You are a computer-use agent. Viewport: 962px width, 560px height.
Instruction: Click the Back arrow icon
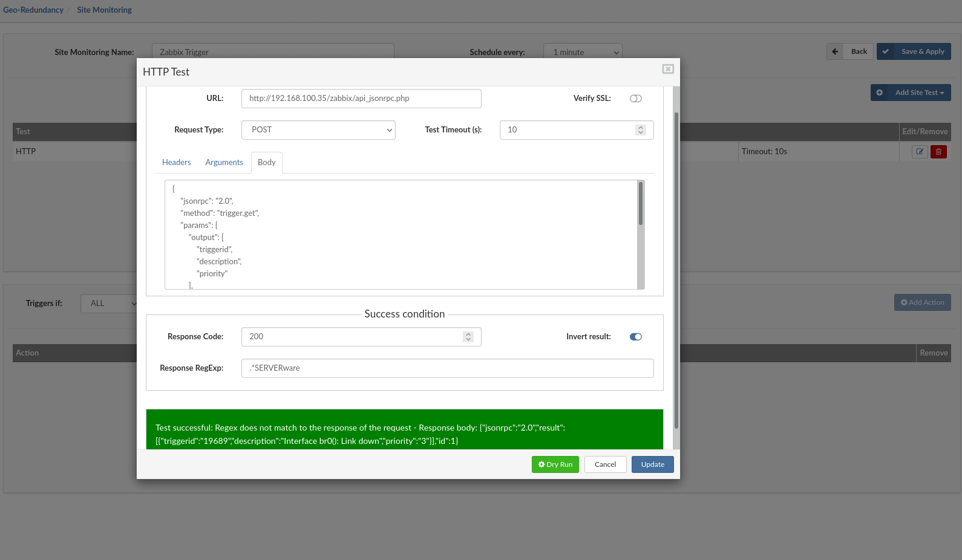[x=836, y=51]
